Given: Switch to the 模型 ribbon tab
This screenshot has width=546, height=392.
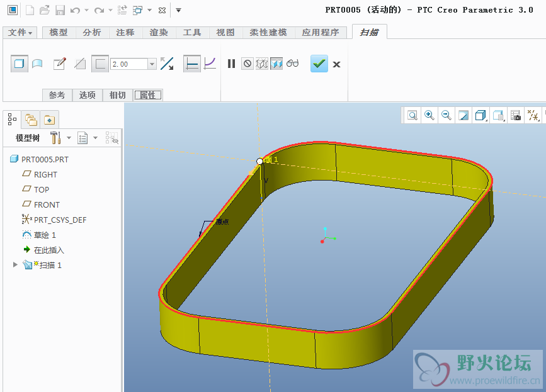Looking at the screenshot, I should click(x=59, y=32).
